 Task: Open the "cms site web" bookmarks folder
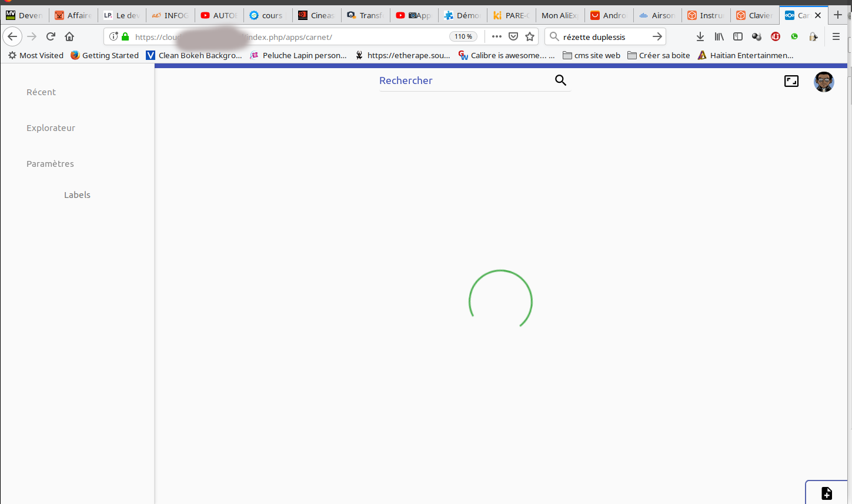click(591, 55)
